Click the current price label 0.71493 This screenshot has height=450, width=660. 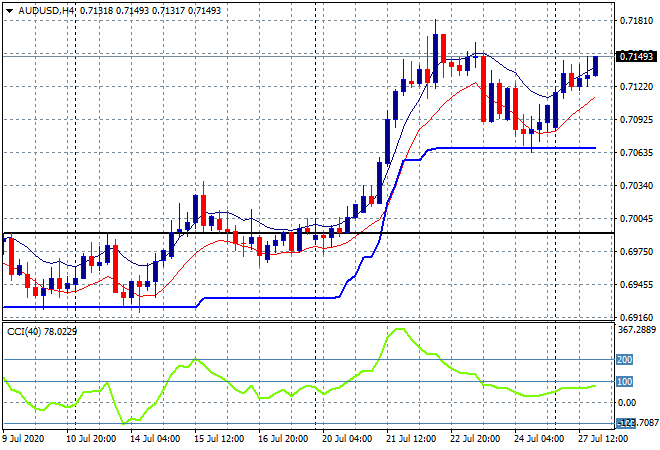pyautogui.click(x=636, y=56)
